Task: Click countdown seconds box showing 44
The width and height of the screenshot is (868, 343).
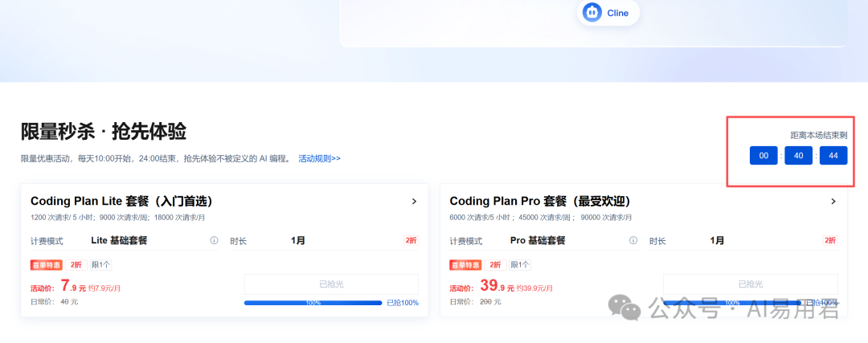Action: pyautogui.click(x=833, y=156)
